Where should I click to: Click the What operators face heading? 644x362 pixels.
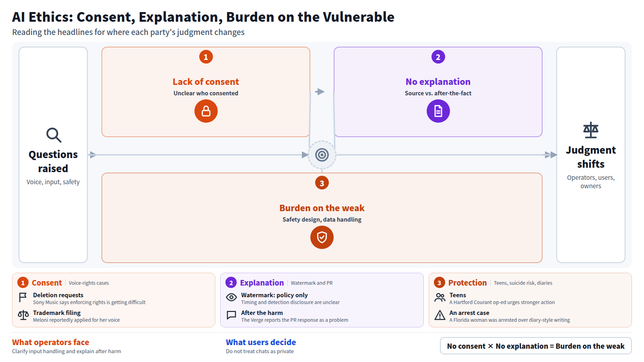pyautogui.click(x=51, y=342)
